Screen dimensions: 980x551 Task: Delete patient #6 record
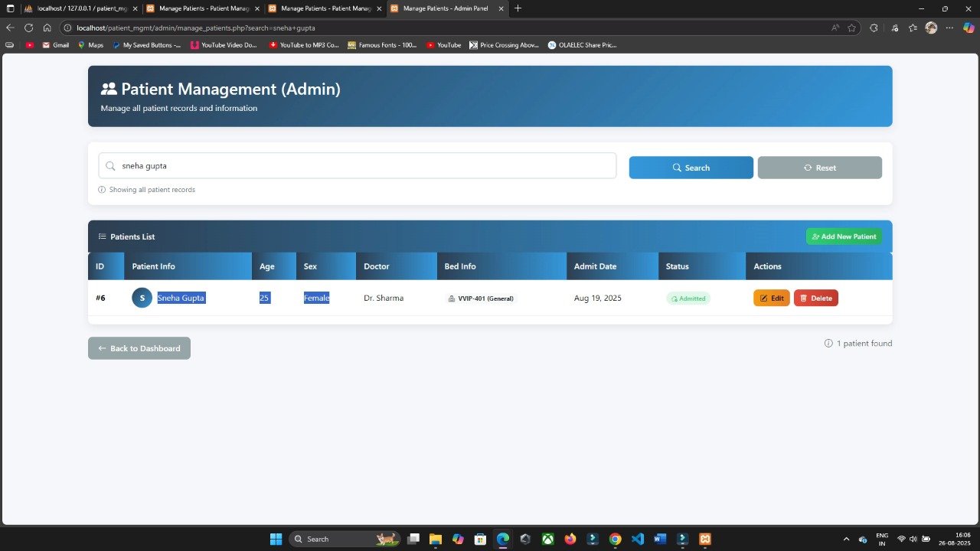click(x=815, y=298)
